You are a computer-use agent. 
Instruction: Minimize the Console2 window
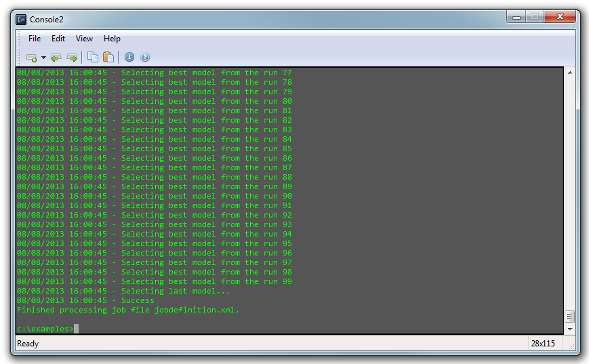point(516,17)
